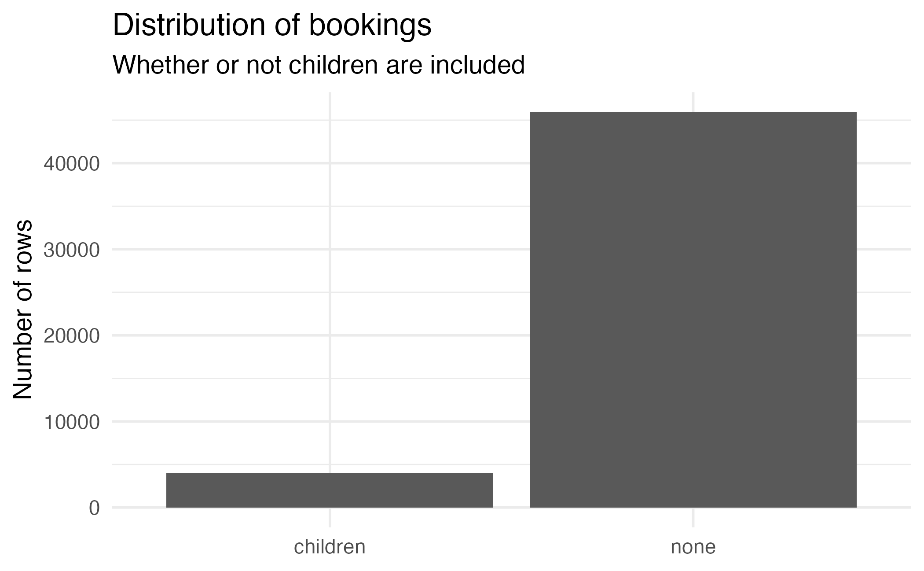924x571 pixels.
Task: Select the subtitle about children being included
Action: click(319, 65)
